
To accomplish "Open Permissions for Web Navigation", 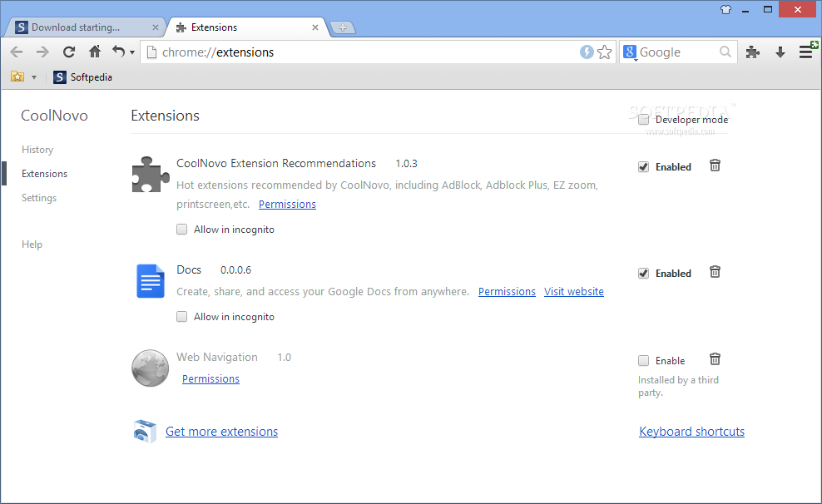I will (210, 378).
